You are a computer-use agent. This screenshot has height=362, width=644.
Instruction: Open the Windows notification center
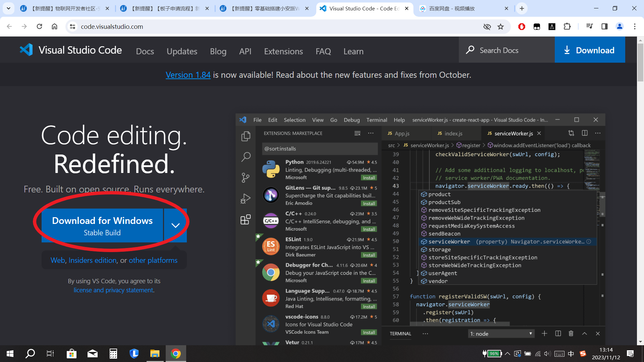(x=630, y=354)
